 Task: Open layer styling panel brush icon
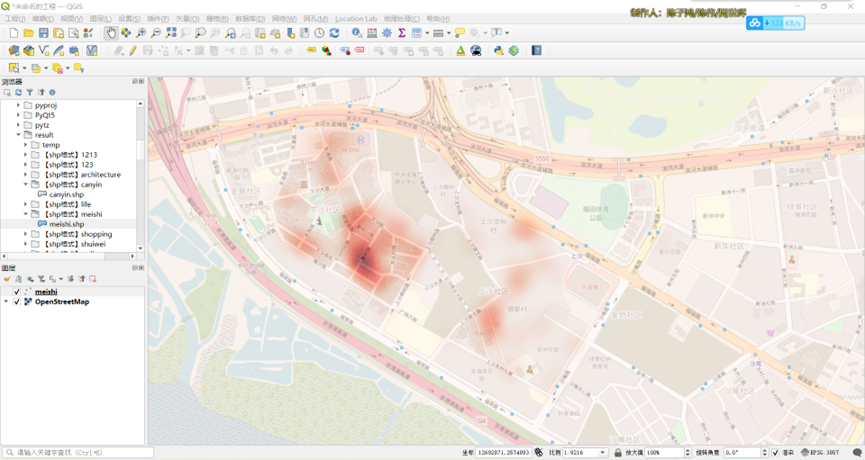tap(7, 279)
